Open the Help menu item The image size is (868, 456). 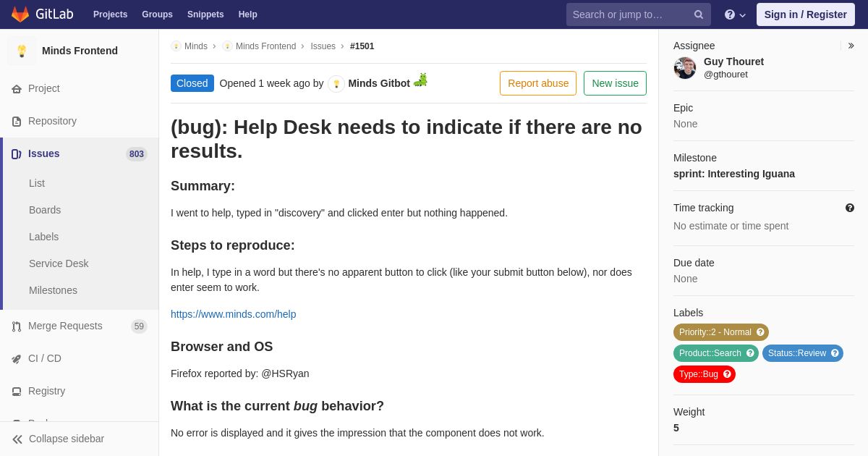[248, 14]
